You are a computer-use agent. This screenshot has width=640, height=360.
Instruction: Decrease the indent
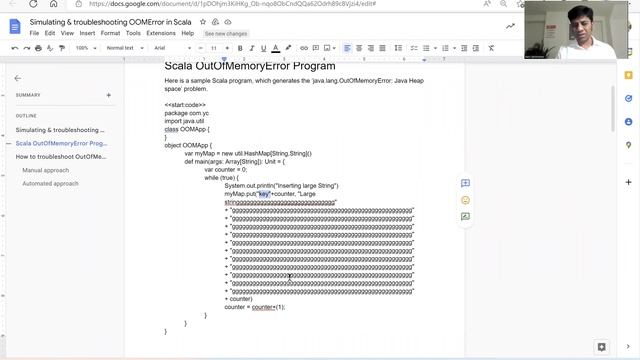464,48
